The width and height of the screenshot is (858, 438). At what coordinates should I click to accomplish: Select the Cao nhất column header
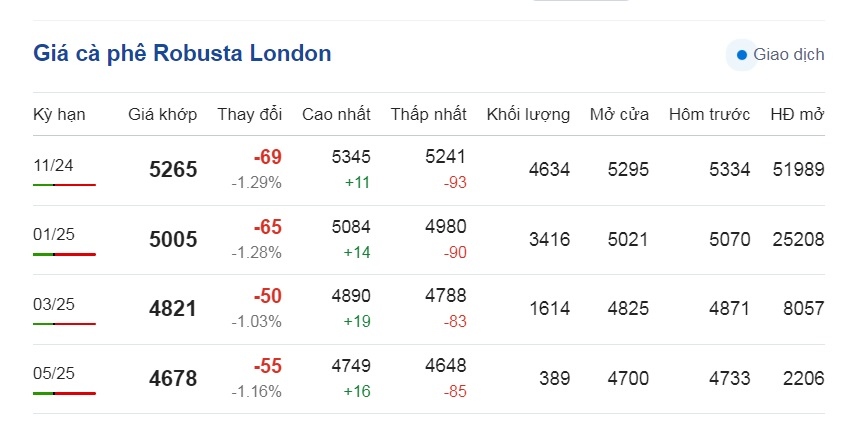click(336, 114)
